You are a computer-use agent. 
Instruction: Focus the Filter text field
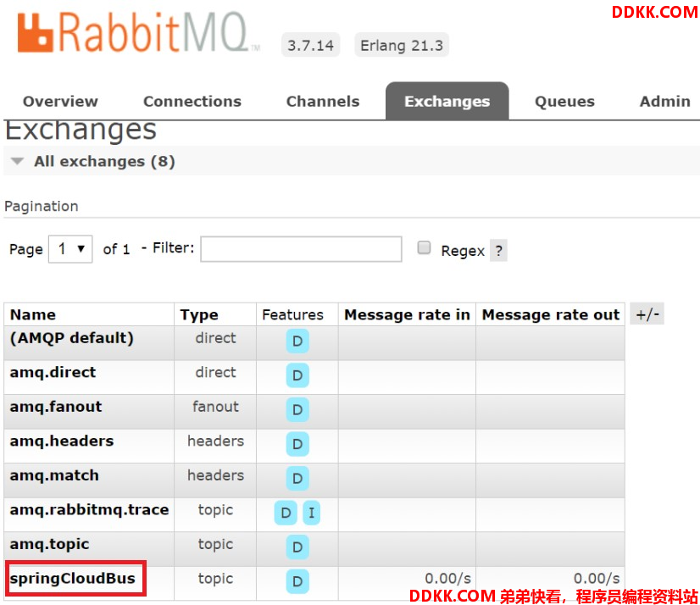click(301, 249)
